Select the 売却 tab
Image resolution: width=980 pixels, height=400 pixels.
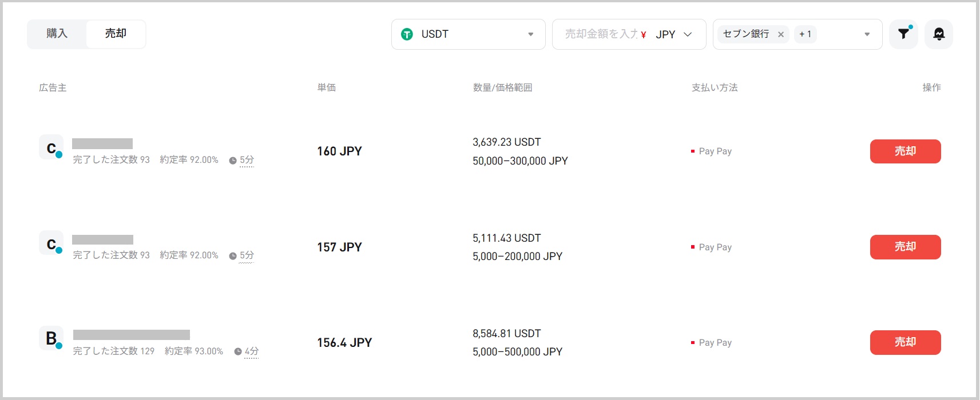coord(116,34)
